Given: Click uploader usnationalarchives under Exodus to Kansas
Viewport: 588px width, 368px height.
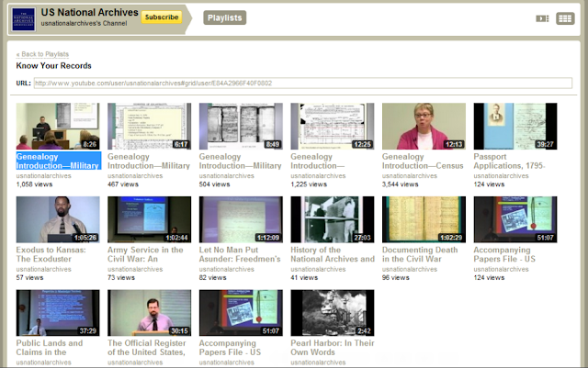Looking at the screenshot, I should (x=43, y=269).
